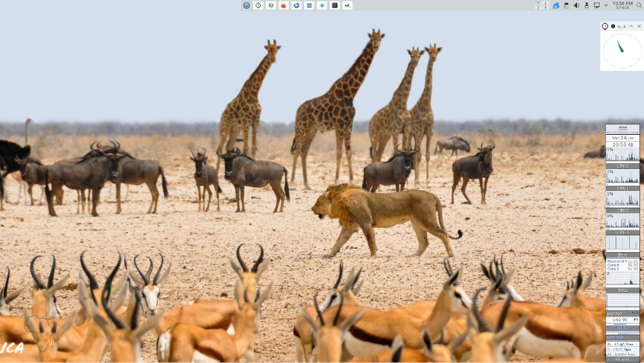
Task: Click the analog clock face
Action: 621,51
